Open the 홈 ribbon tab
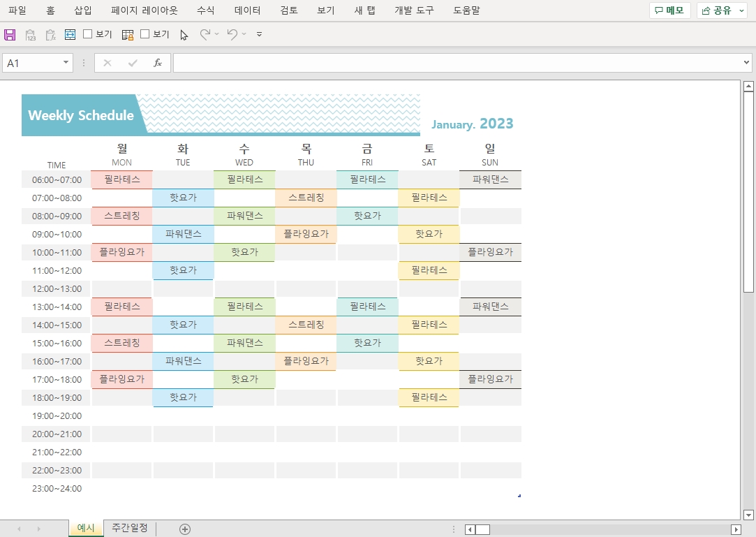 click(x=51, y=10)
